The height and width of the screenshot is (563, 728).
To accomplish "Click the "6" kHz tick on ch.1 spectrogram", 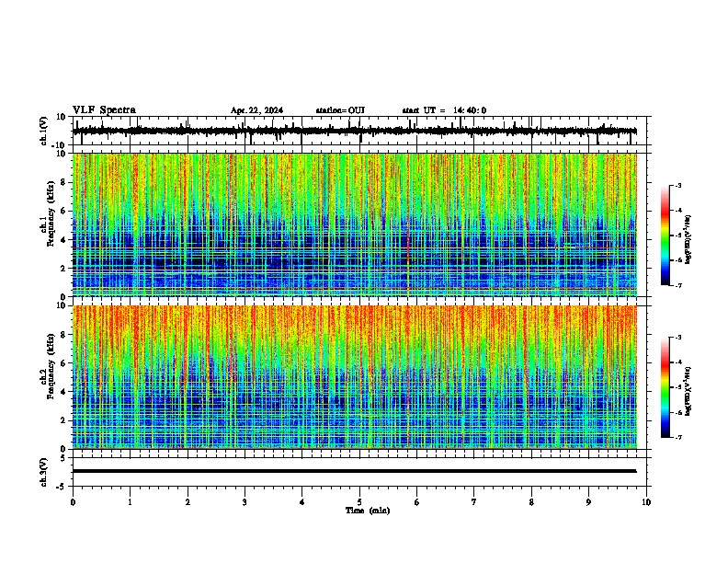I will [63, 211].
